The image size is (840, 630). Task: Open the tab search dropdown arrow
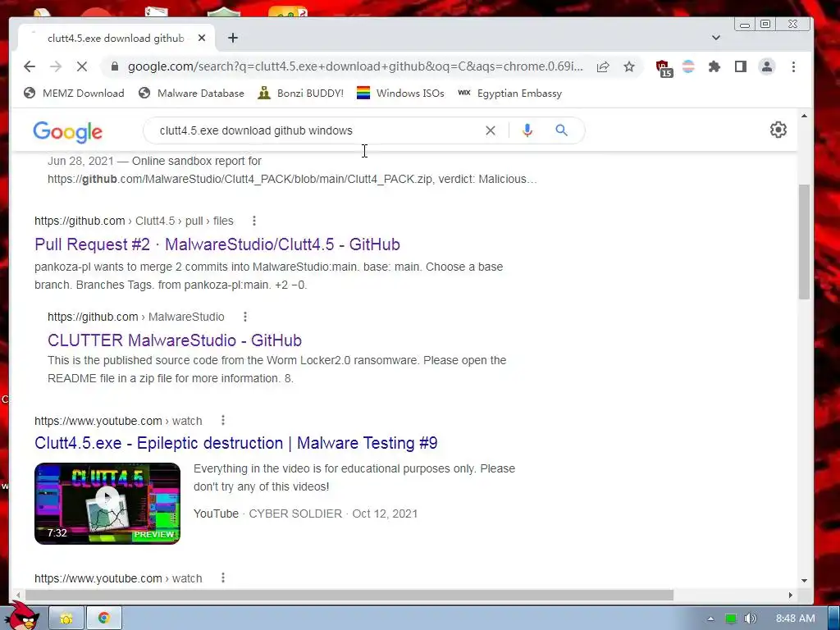(x=716, y=38)
